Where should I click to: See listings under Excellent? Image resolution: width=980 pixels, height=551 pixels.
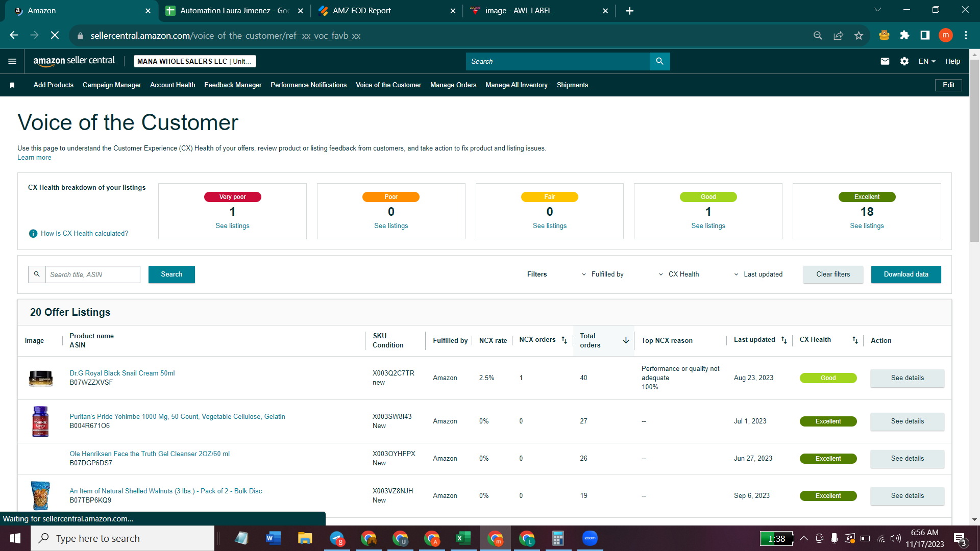tap(867, 226)
